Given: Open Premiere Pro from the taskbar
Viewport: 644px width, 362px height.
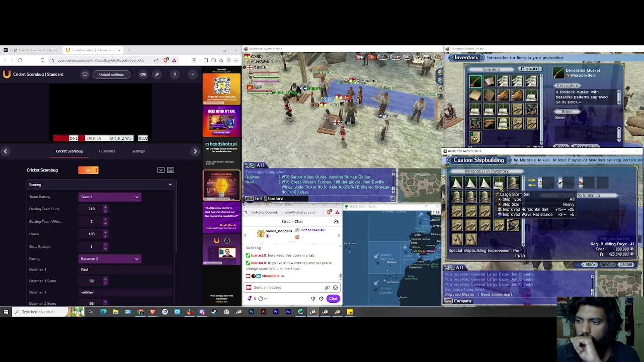Looking at the screenshot, I should (x=276, y=312).
